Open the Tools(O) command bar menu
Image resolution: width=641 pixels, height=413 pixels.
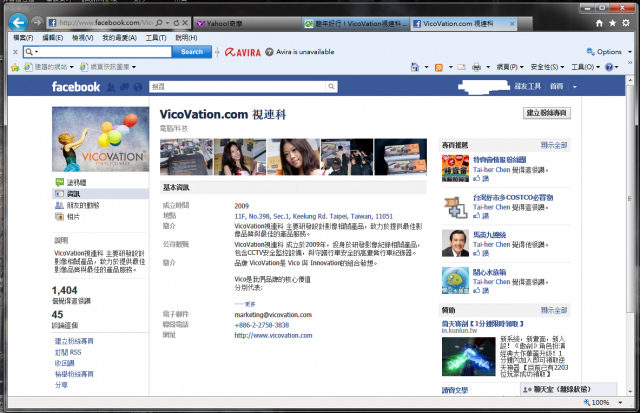[x=585, y=67]
